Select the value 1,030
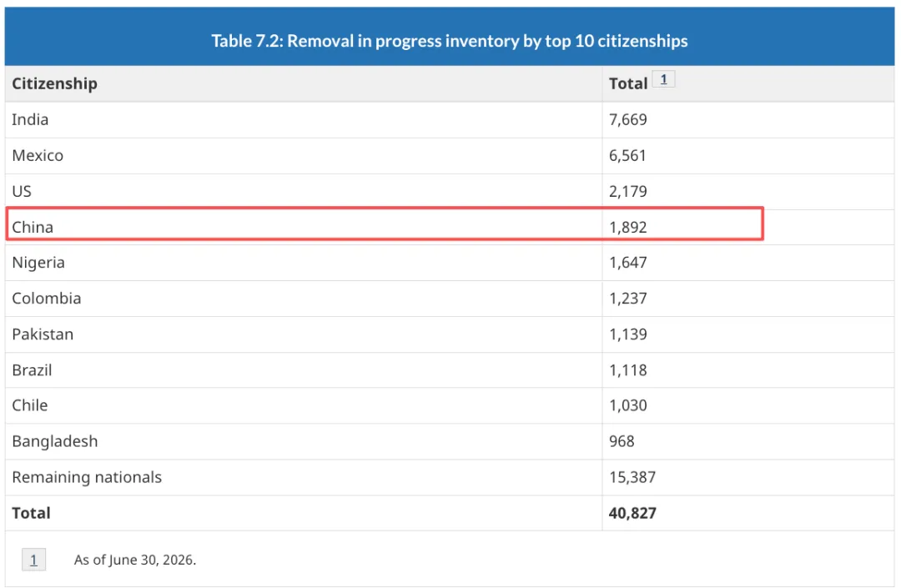 [628, 405]
